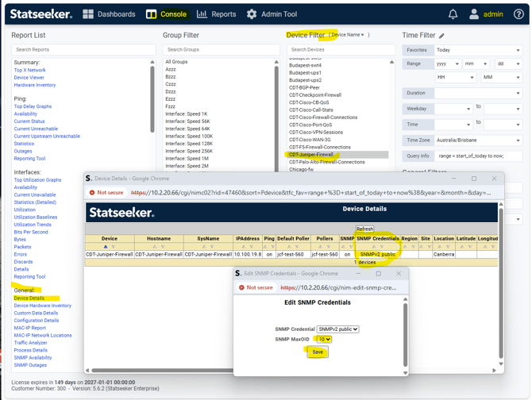Open Admin Tool gear icon

252,14
